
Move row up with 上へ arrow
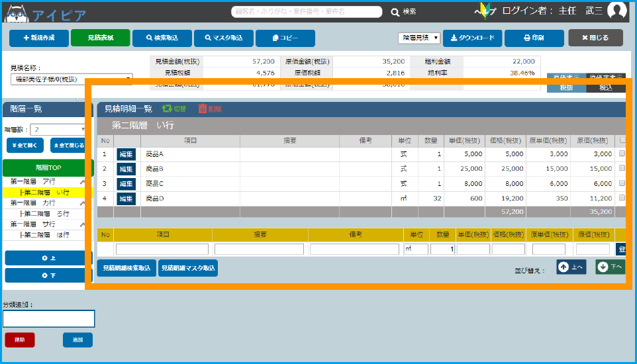pos(571,267)
